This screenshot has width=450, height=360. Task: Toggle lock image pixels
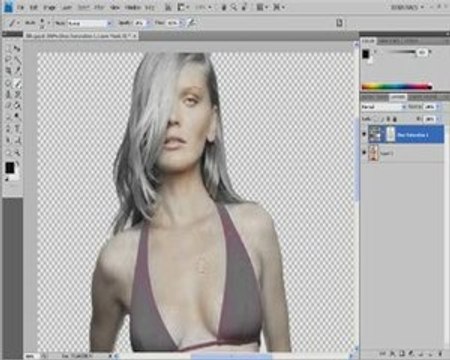[x=383, y=119]
